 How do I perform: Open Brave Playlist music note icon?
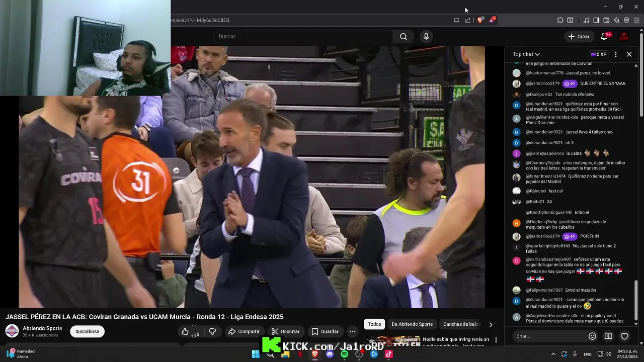pos(586,20)
